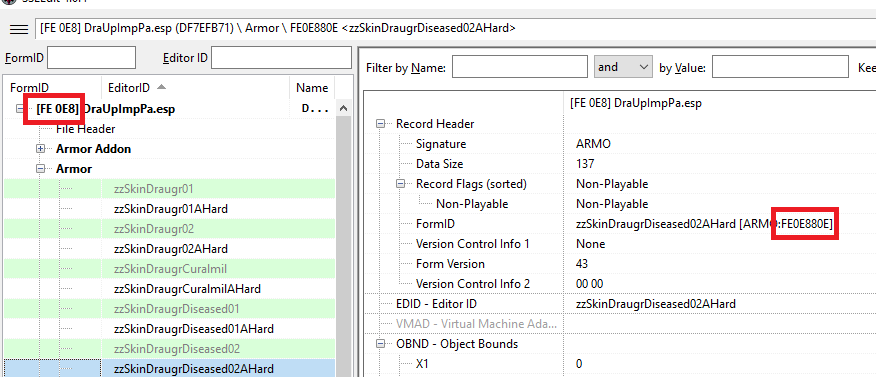
Task: Click the Signature row label
Action: (441, 144)
